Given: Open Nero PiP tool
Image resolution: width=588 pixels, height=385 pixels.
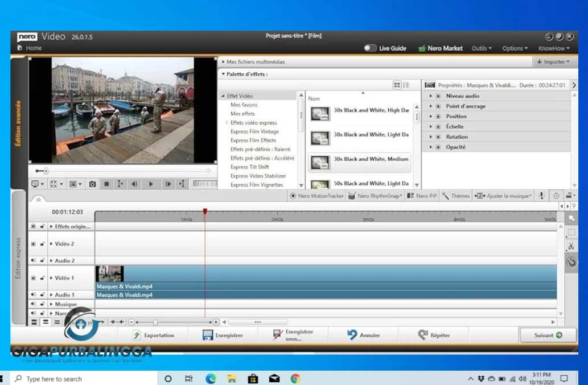Looking at the screenshot, I should pyautogui.click(x=422, y=196).
